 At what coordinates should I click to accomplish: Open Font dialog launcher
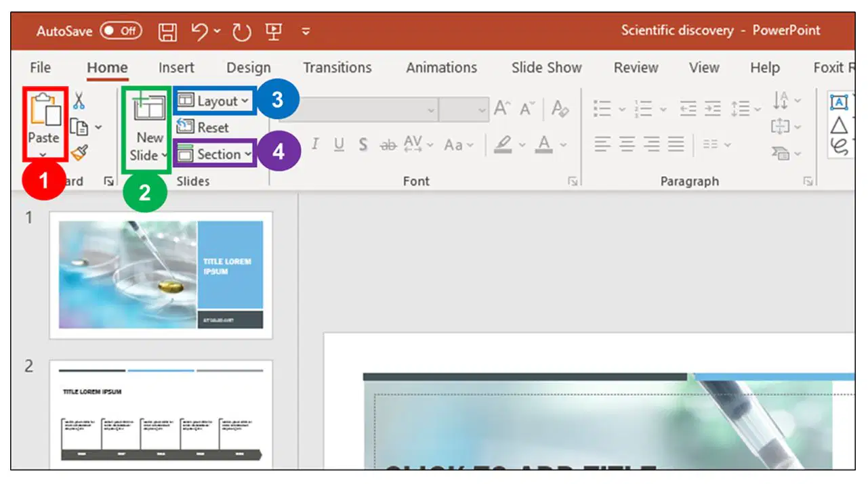pos(573,181)
